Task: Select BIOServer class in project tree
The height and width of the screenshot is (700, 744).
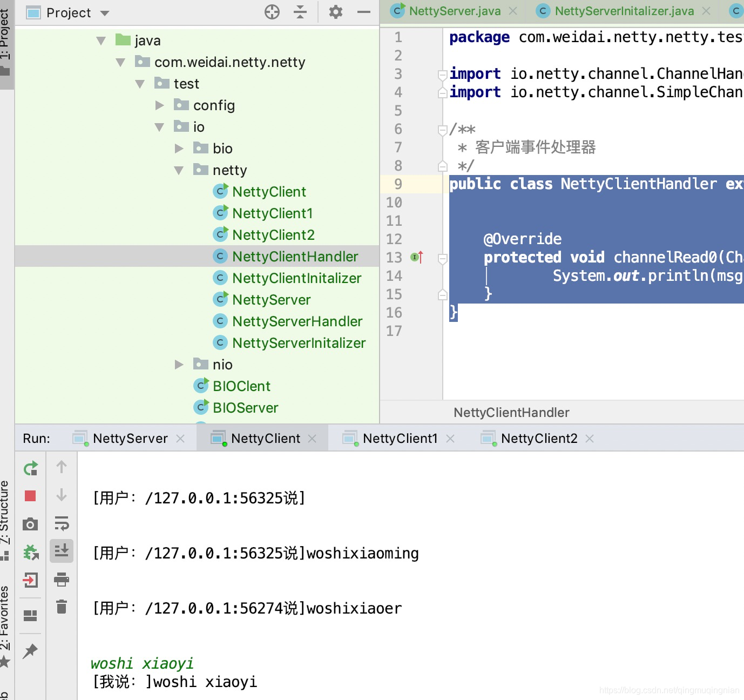Action: coord(245,408)
